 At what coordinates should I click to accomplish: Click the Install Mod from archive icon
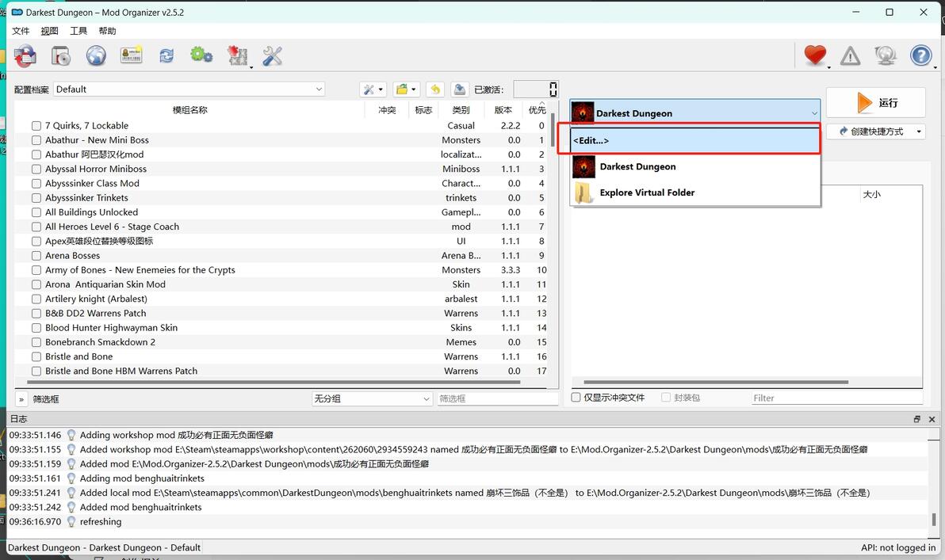pyautogui.click(x=61, y=56)
